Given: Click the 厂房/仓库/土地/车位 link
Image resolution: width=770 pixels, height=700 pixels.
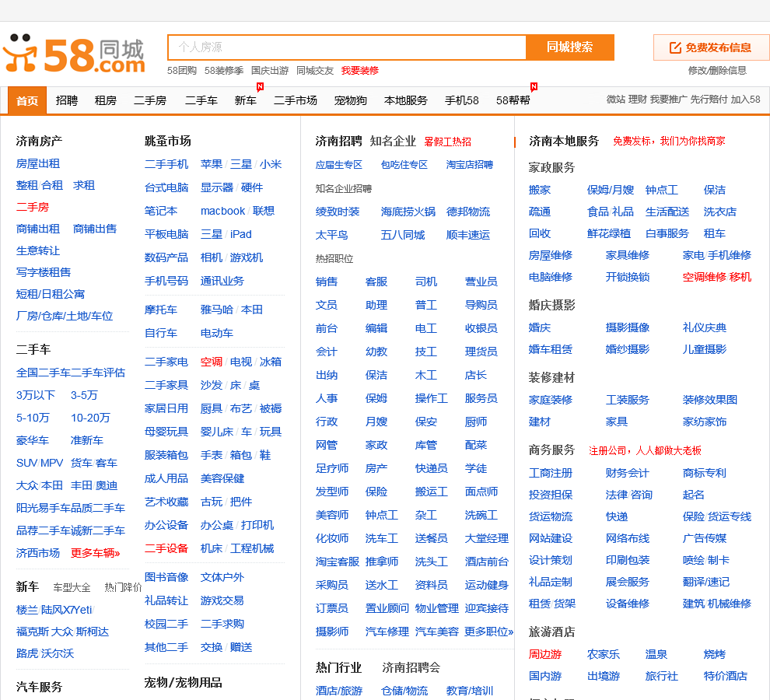Looking at the screenshot, I should 65,316.
